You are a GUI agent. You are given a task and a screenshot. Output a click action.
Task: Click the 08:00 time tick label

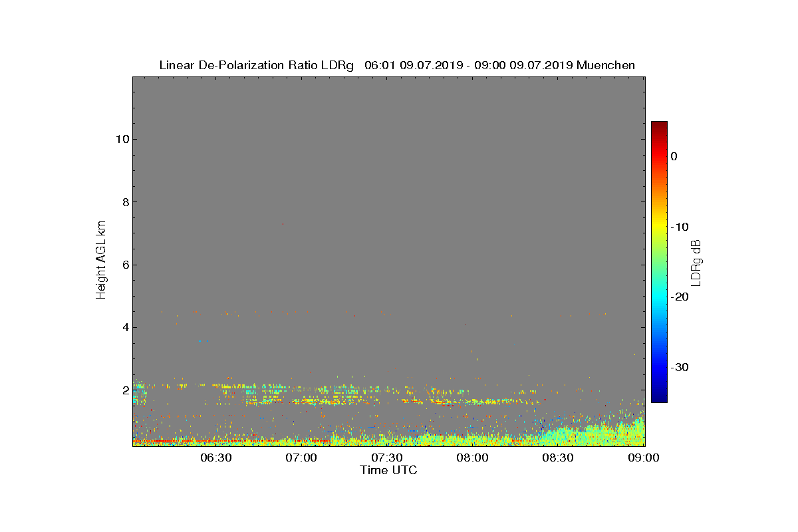tap(473, 458)
